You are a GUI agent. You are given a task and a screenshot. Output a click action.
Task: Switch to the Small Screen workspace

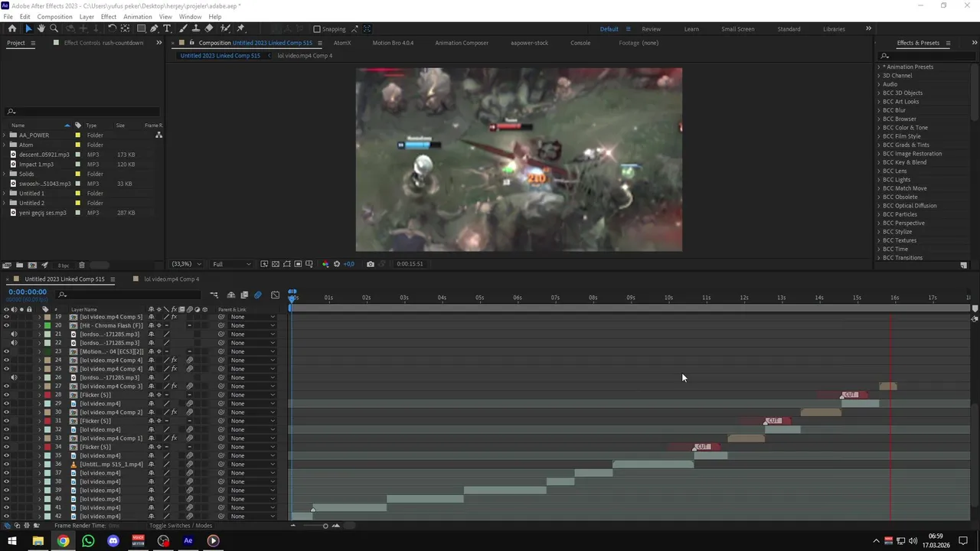point(738,29)
